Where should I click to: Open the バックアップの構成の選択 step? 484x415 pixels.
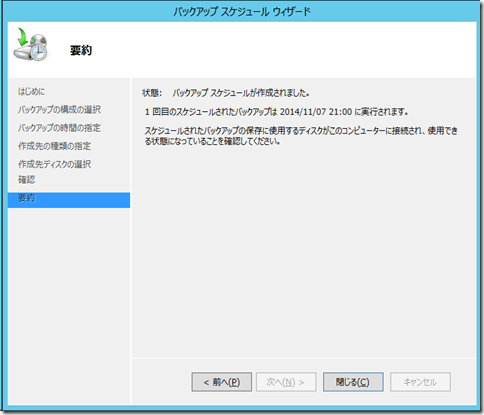point(59,109)
